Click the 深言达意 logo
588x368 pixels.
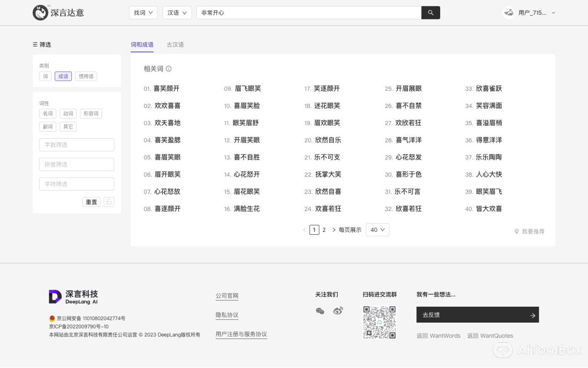click(58, 13)
